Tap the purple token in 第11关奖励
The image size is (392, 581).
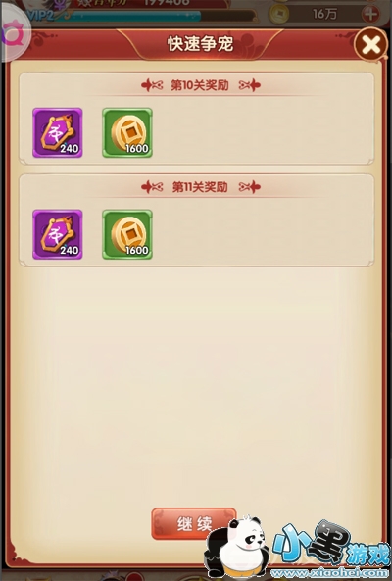click(x=58, y=234)
